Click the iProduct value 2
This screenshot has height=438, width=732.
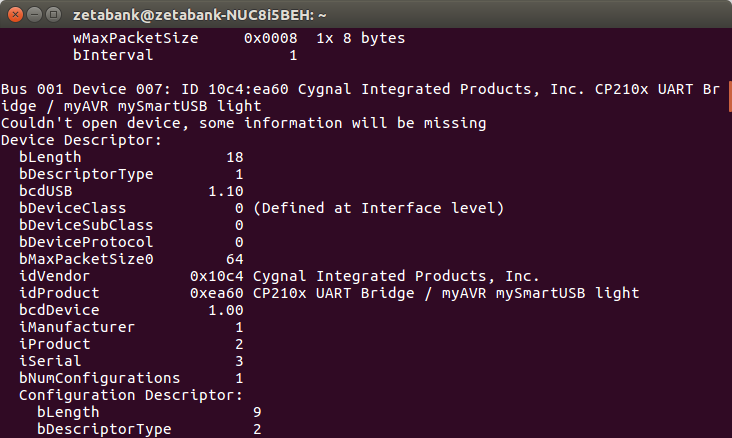pyautogui.click(x=239, y=344)
